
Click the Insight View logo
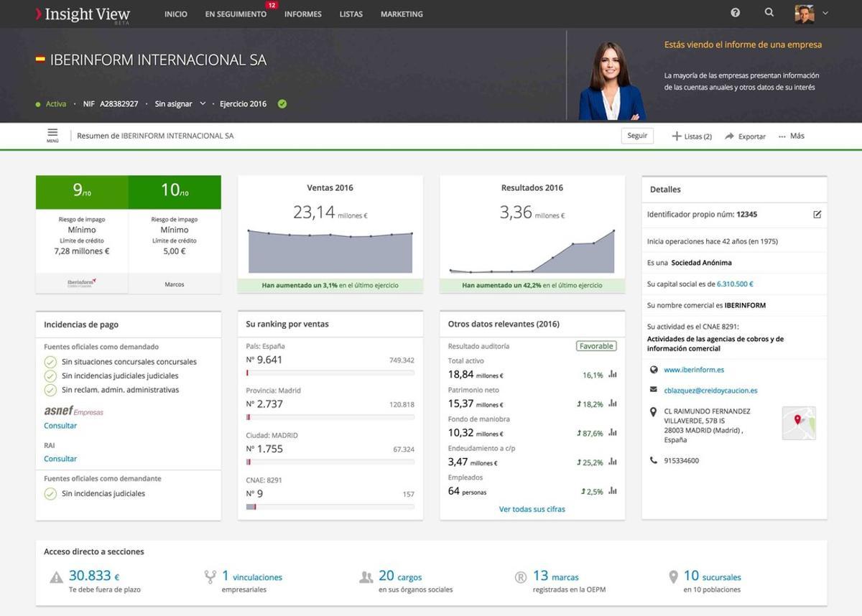(x=83, y=14)
